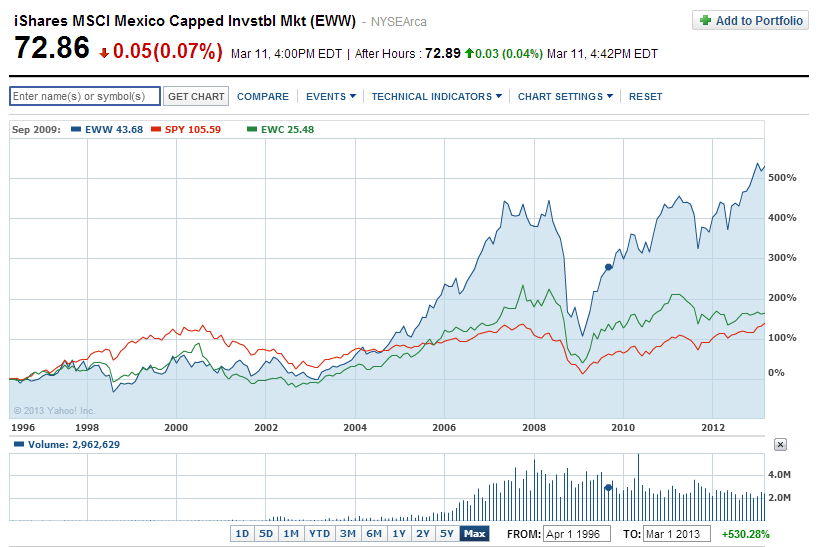Click the green plus Add to Portfolio icon
This screenshot has height=547, width=818.
pos(705,20)
